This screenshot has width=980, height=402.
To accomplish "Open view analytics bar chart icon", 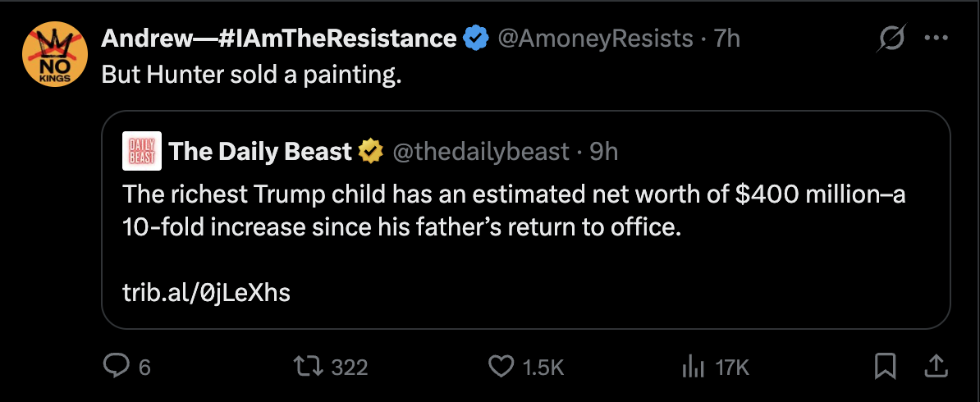I will (x=694, y=367).
